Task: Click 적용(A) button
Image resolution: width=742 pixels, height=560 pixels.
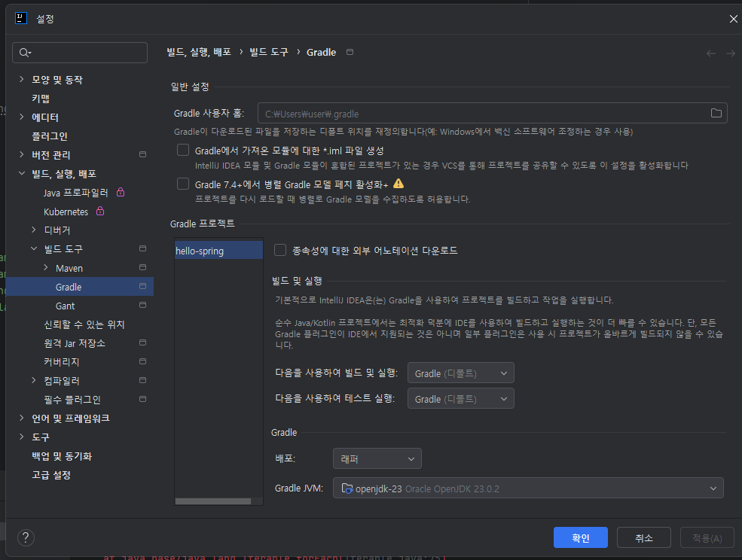Action: 707,537
